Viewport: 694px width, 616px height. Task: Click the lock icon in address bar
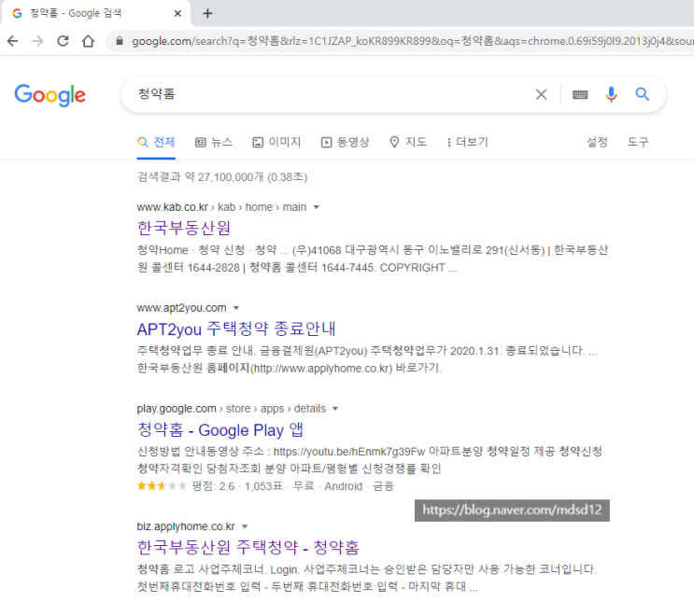tap(119, 41)
